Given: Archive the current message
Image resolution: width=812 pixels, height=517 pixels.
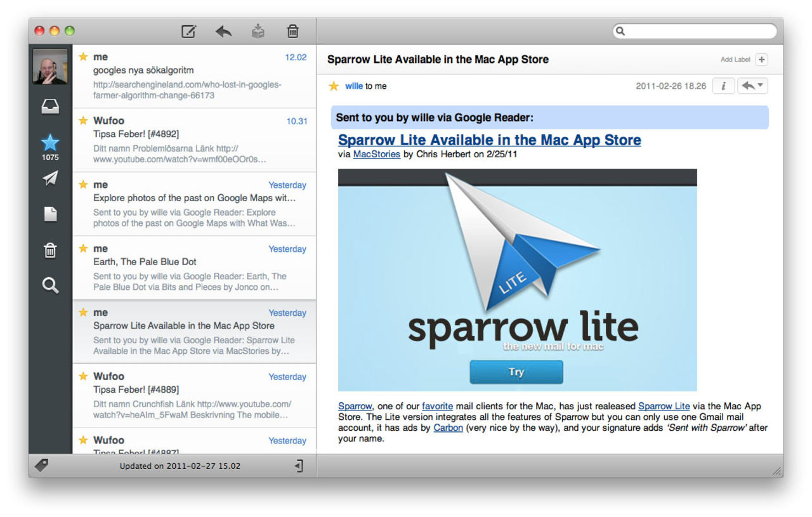Looking at the screenshot, I should click(258, 30).
